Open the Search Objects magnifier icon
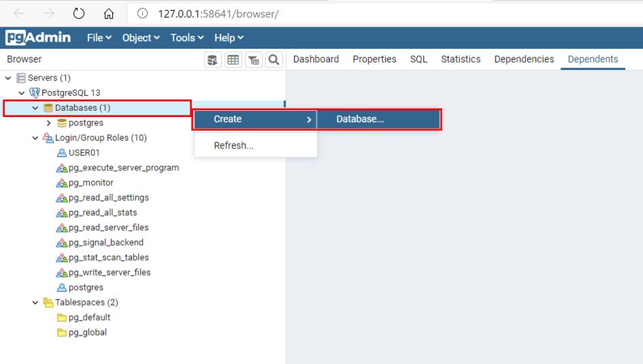Image resolution: width=643 pixels, height=364 pixels. tap(274, 60)
